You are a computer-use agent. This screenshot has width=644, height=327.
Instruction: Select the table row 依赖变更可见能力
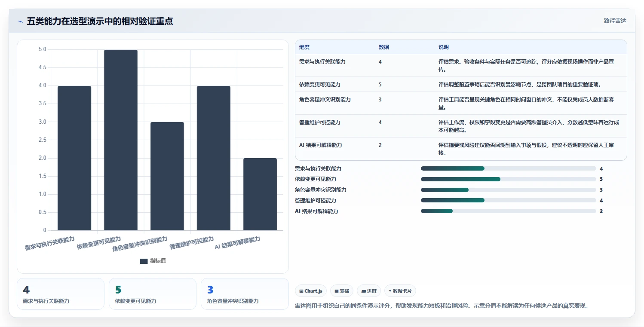(461, 84)
